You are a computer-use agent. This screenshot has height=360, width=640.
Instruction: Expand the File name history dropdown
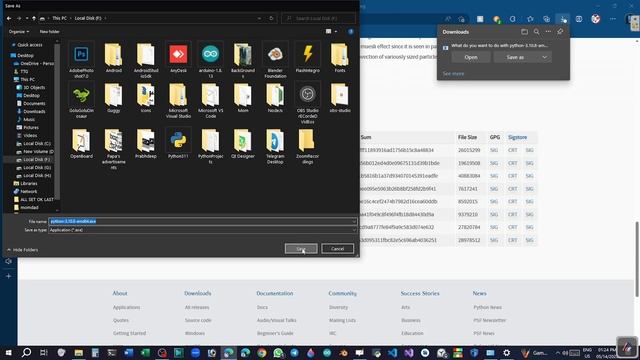(x=353, y=221)
